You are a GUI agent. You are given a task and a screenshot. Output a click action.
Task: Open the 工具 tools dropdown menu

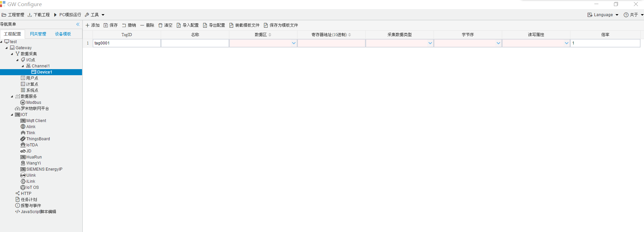point(95,15)
